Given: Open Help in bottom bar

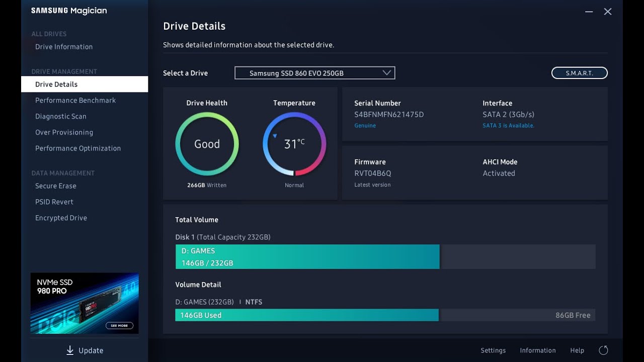Looking at the screenshot, I should click(577, 350).
